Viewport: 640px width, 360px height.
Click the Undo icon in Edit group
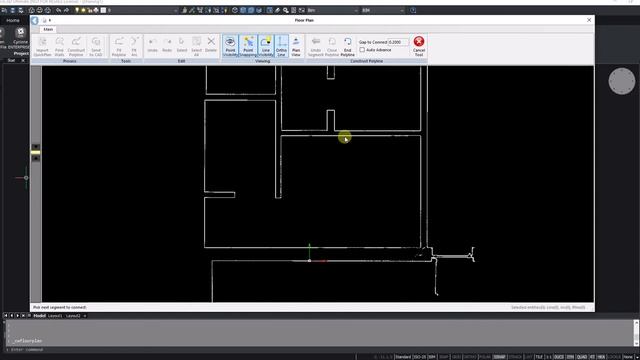(x=152, y=44)
